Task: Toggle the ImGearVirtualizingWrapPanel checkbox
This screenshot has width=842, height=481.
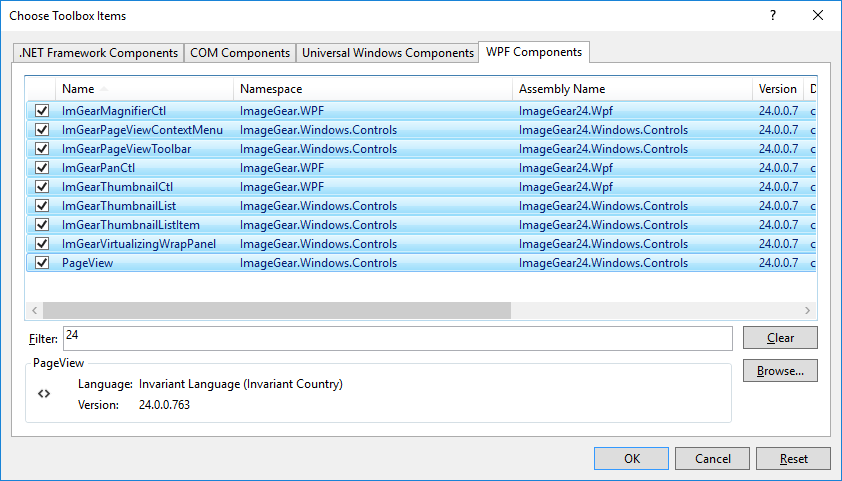Action: click(42, 244)
